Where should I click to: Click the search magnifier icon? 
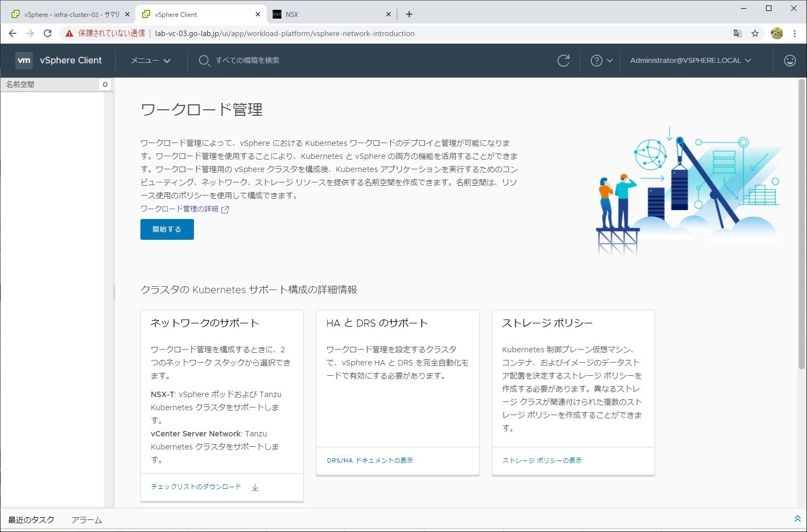204,61
